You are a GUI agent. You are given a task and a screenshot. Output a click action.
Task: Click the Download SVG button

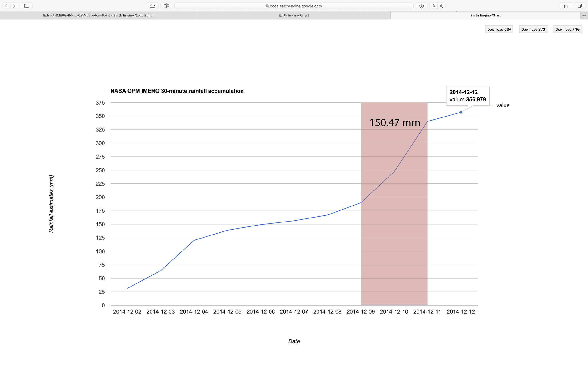point(533,29)
